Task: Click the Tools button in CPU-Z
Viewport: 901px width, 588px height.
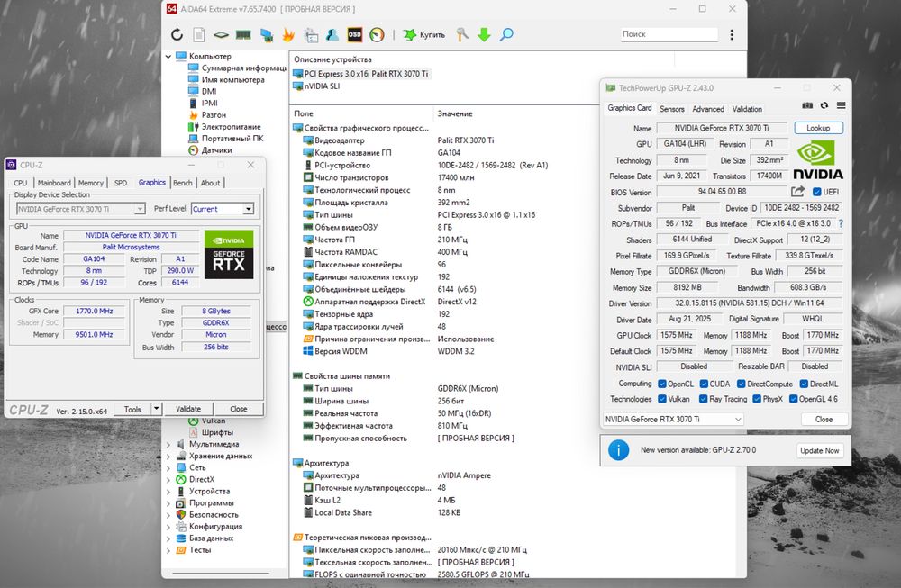Action: click(132, 409)
